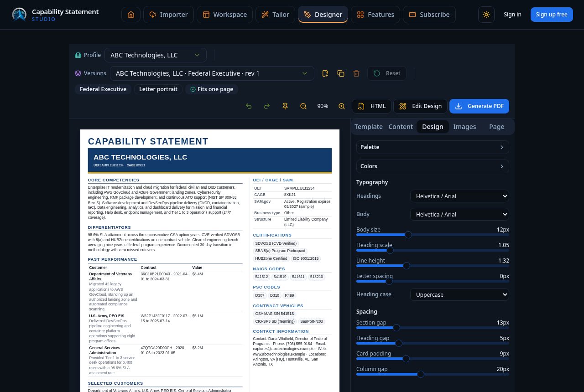
Task: Switch to the Design tab
Action: pyautogui.click(x=433, y=127)
